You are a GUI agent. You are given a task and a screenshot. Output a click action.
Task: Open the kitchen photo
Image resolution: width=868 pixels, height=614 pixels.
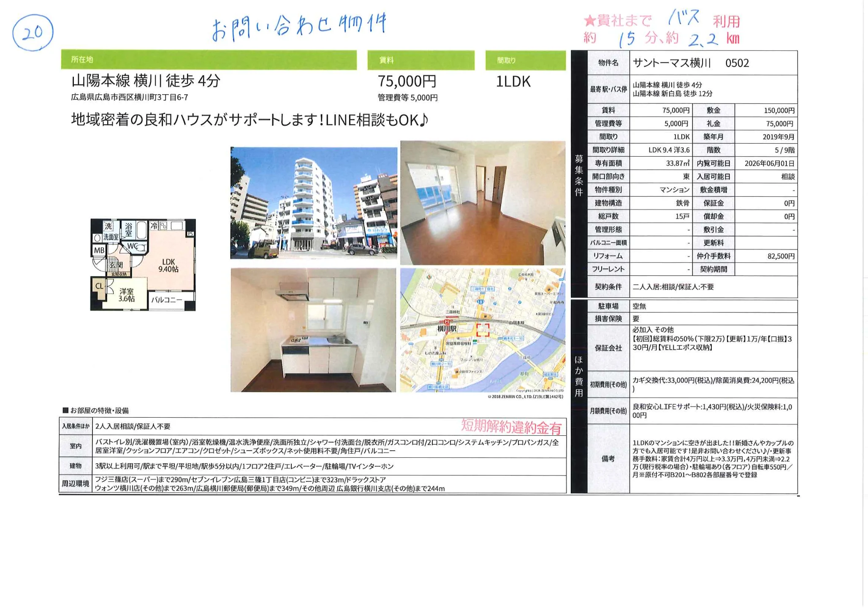pyautogui.click(x=313, y=330)
